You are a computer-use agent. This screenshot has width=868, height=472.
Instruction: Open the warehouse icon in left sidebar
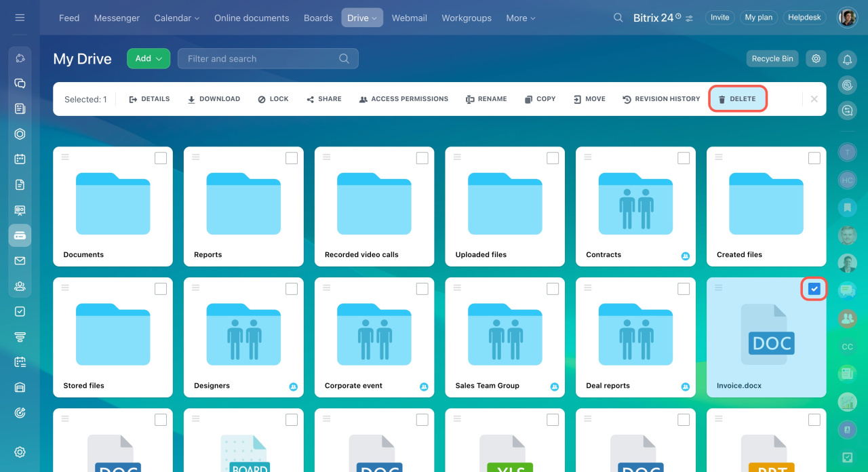(x=20, y=387)
